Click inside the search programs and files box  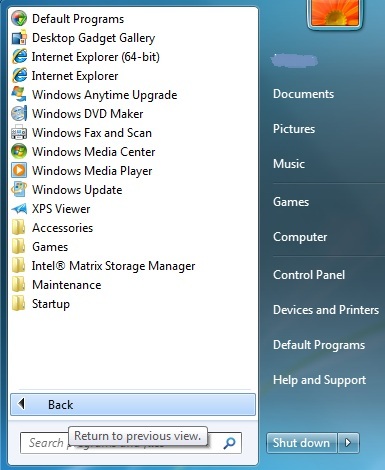pos(131,443)
